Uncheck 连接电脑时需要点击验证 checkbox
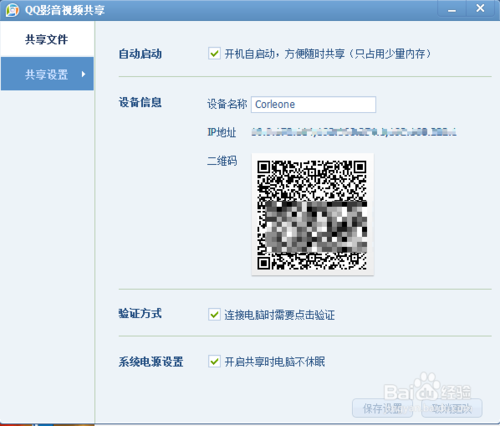The height and width of the screenshot is (426, 500). point(214,314)
